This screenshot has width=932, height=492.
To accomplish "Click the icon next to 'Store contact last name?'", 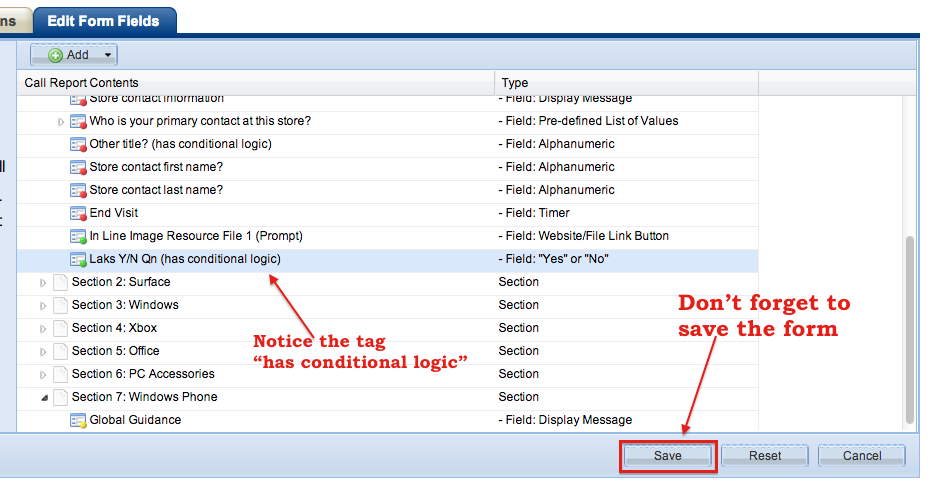I will point(78,190).
